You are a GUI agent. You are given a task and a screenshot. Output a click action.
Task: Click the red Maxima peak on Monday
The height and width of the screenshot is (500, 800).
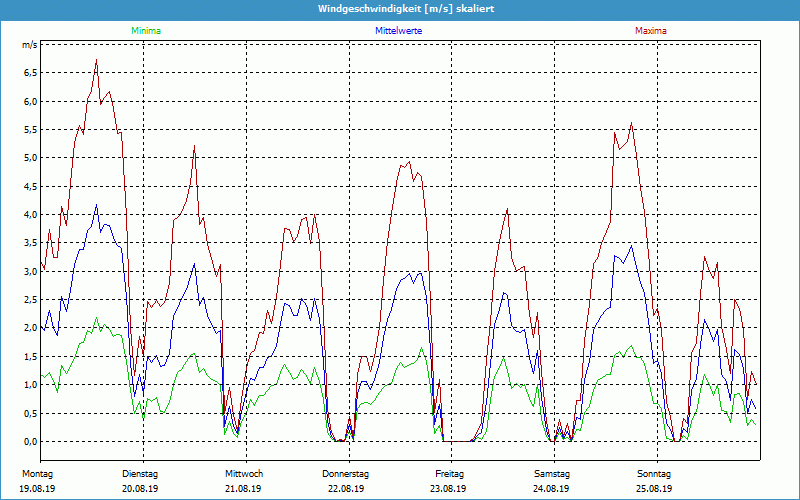(96, 60)
